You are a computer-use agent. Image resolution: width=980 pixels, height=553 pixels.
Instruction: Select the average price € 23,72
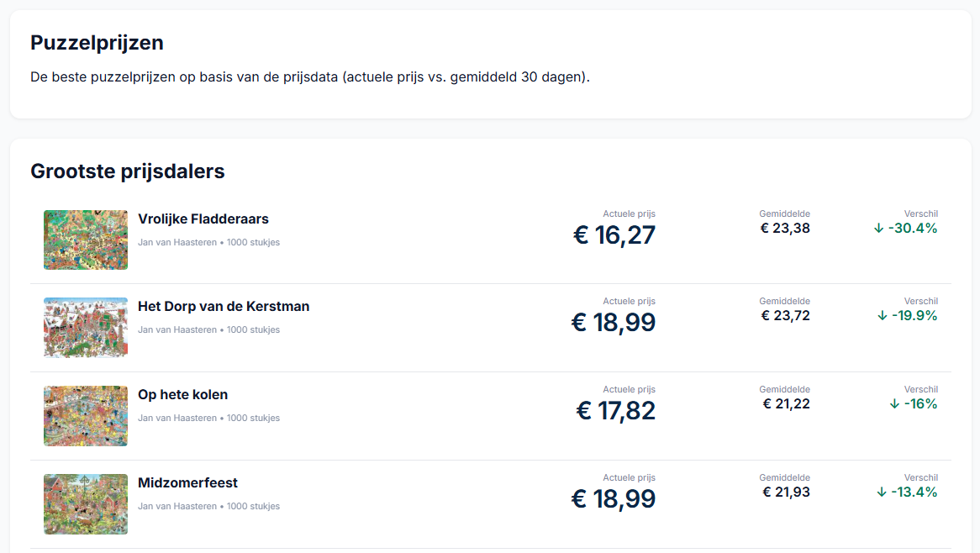785,316
